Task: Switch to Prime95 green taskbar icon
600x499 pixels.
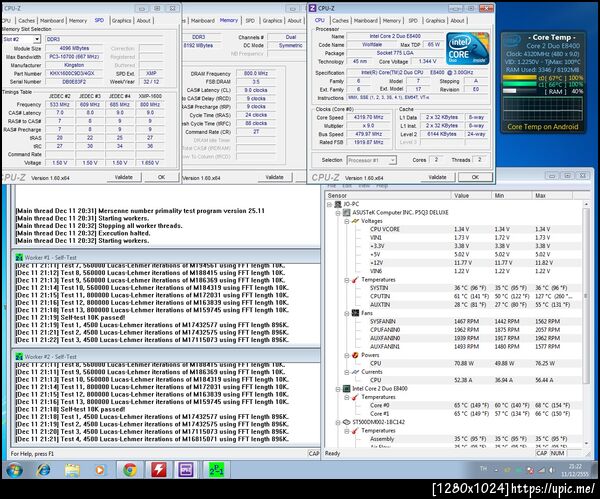Action: (216, 470)
